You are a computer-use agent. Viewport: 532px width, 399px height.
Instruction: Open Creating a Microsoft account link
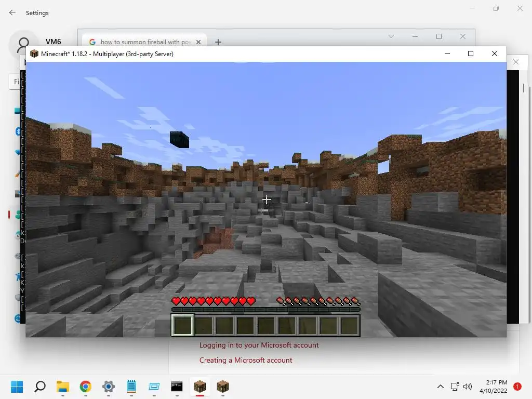pyautogui.click(x=246, y=360)
